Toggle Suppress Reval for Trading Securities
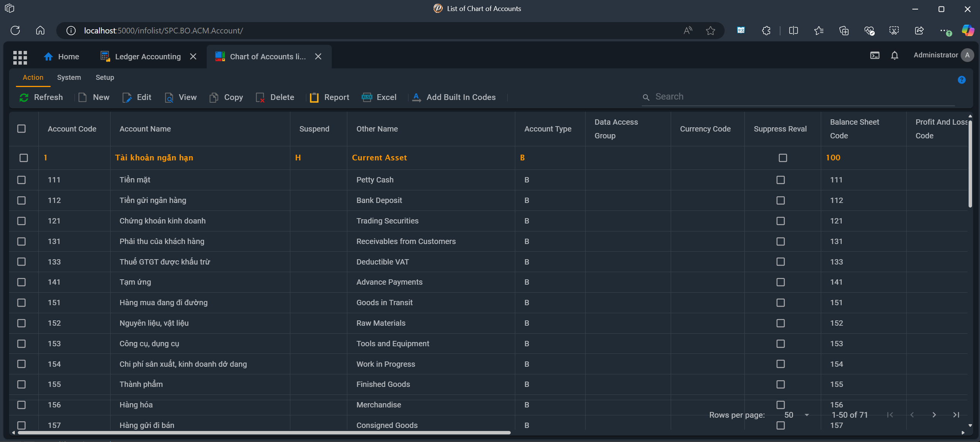Viewport: 980px width, 442px height. [x=781, y=221]
